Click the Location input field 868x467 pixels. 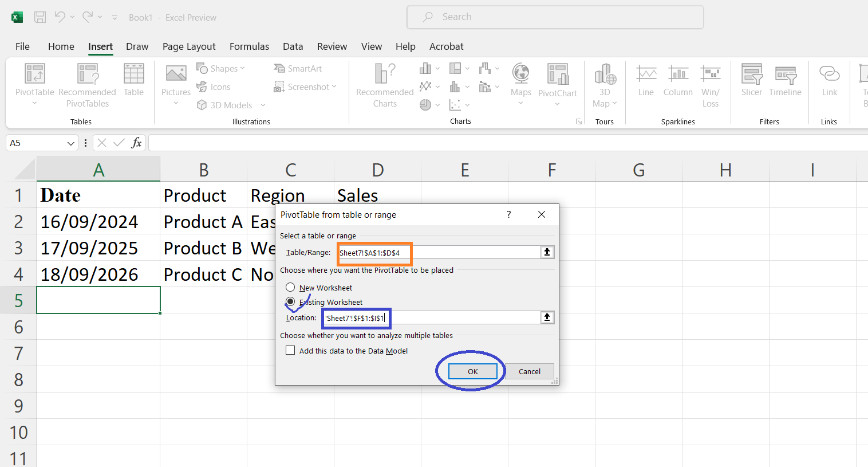(432, 317)
